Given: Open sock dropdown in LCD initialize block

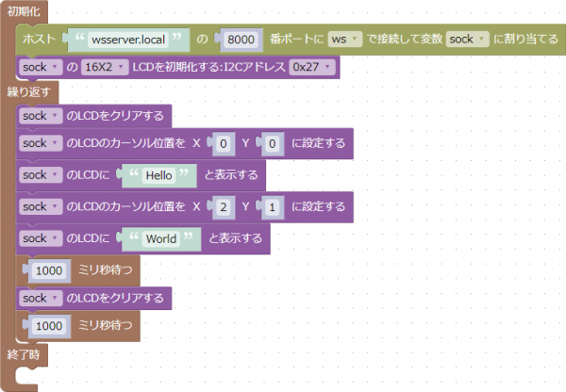Looking at the screenshot, I should 41,67.
